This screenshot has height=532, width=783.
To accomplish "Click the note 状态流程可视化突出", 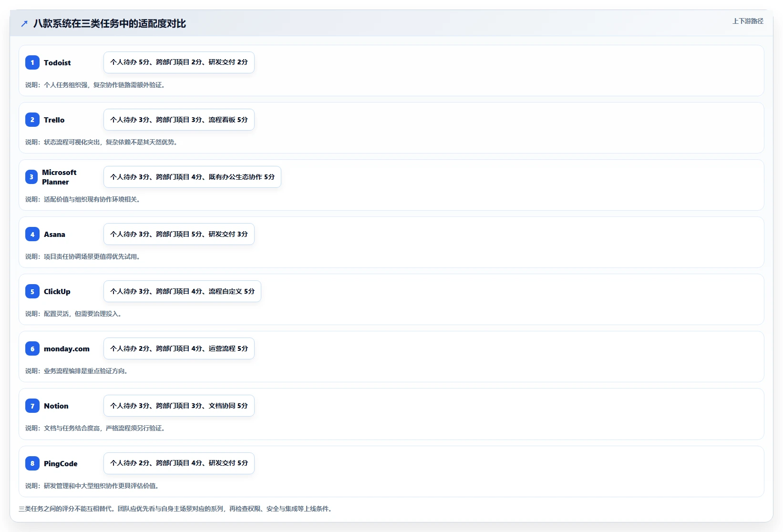I will 101,142.
